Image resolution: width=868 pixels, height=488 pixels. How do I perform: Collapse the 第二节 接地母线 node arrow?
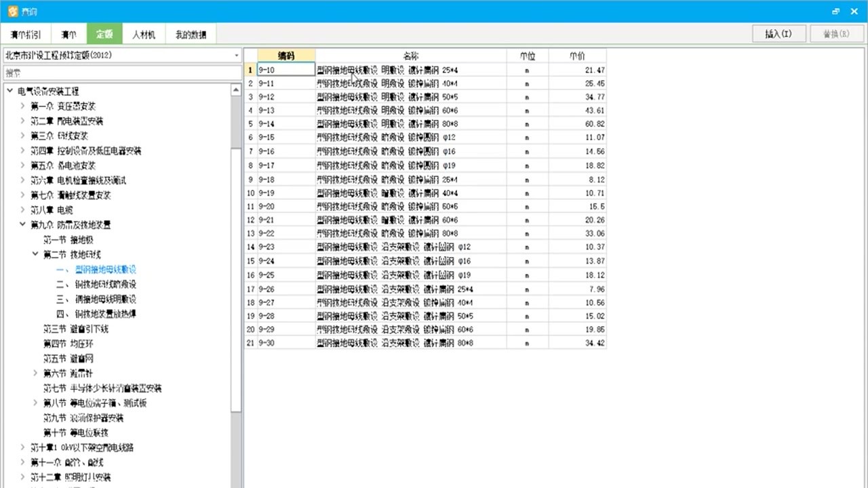35,254
